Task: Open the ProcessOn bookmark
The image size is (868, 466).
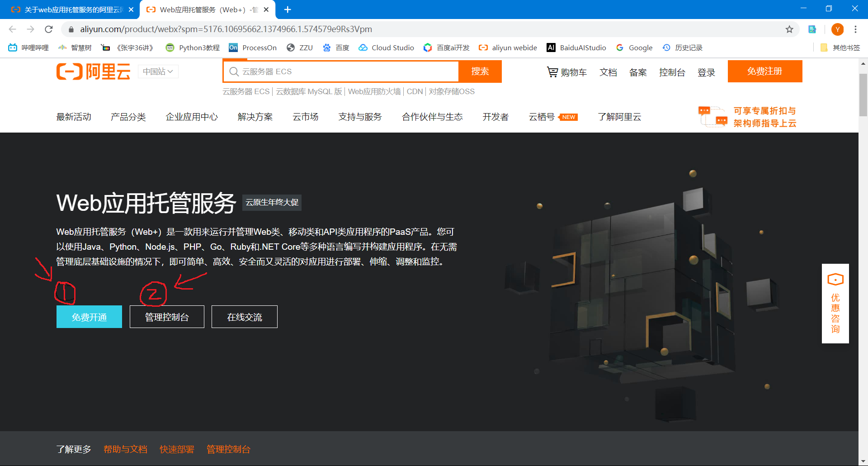Action: pyautogui.click(x=253, y=48)
